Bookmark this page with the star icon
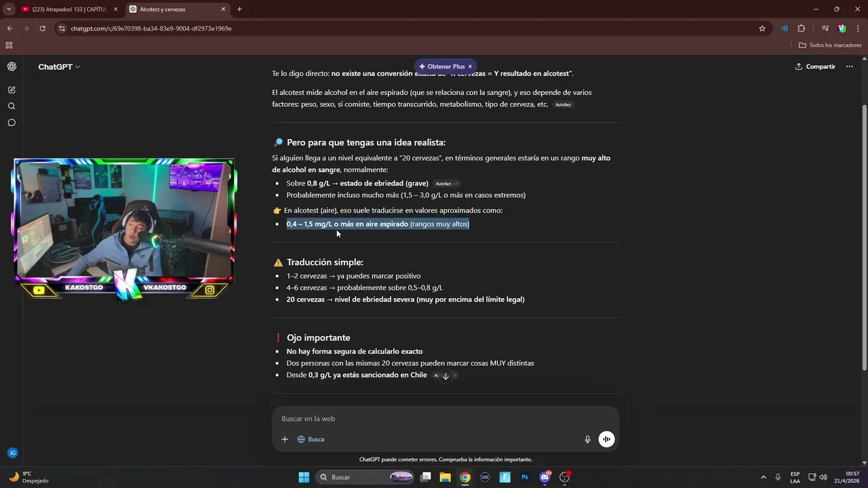The image size is (868, 488). [x=762, y=28]
